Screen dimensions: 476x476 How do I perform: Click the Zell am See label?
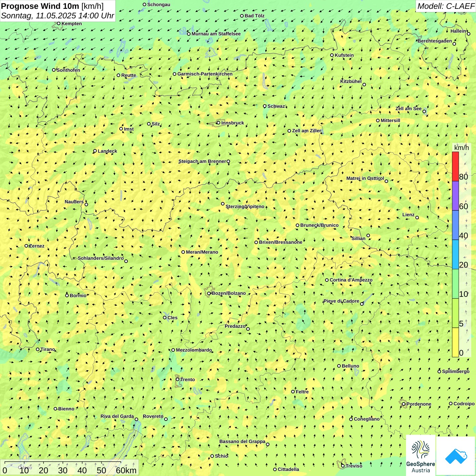pyautogui.click(x=408, y=108)
